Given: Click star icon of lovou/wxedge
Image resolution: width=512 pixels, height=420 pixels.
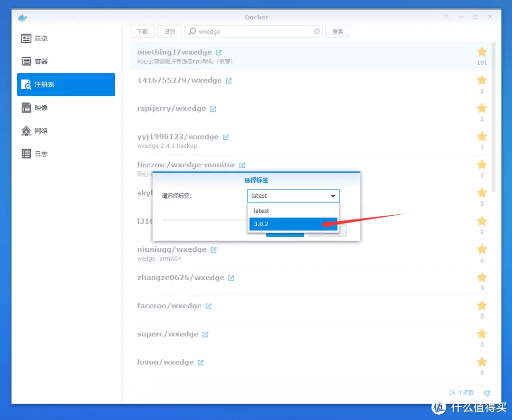Looking at the screenshot, I should (x=482, y=362).
